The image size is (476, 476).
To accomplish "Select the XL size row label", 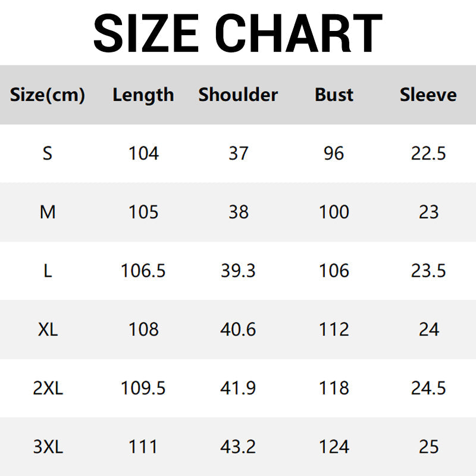I will [x=48, y=329].
